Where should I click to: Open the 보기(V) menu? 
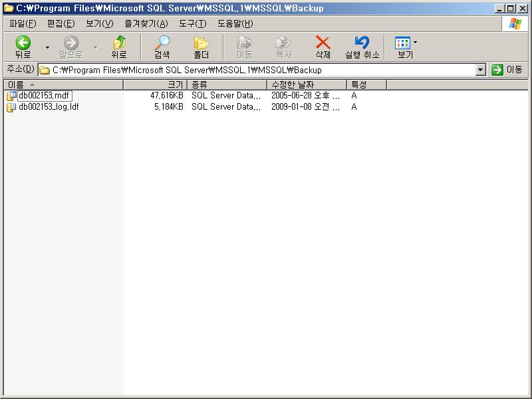[x=99, y=23]
